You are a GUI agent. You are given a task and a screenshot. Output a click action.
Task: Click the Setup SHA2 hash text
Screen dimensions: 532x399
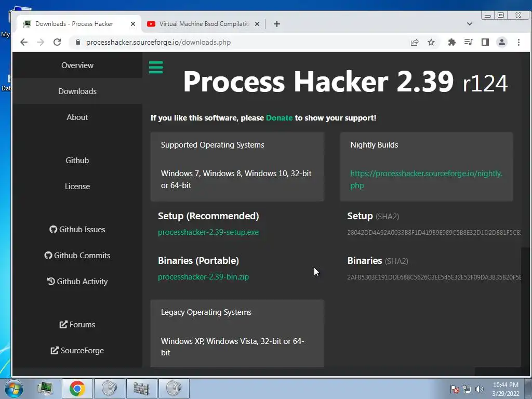click(434, 232)
